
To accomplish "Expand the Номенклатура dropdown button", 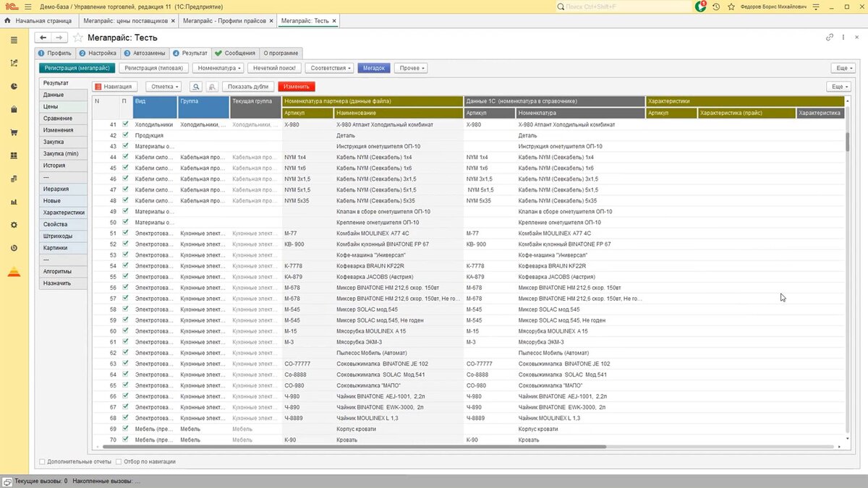I will coord(218,68).
